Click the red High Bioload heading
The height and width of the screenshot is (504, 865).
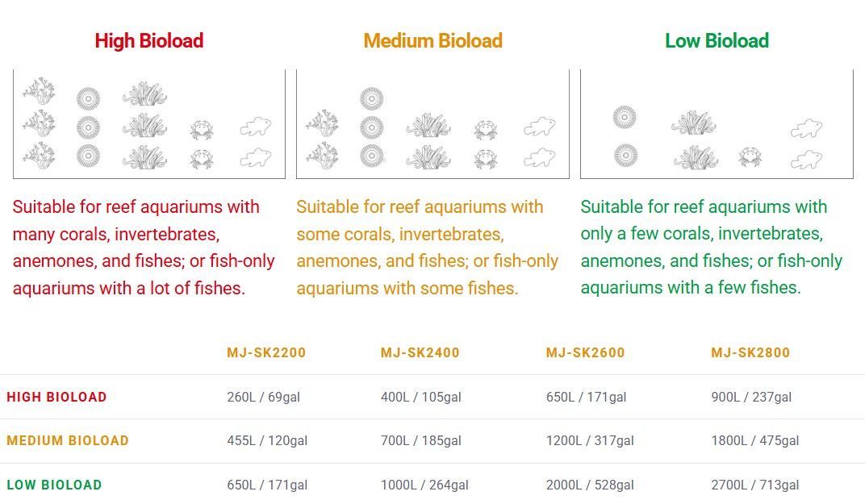[x=148, y=41]
